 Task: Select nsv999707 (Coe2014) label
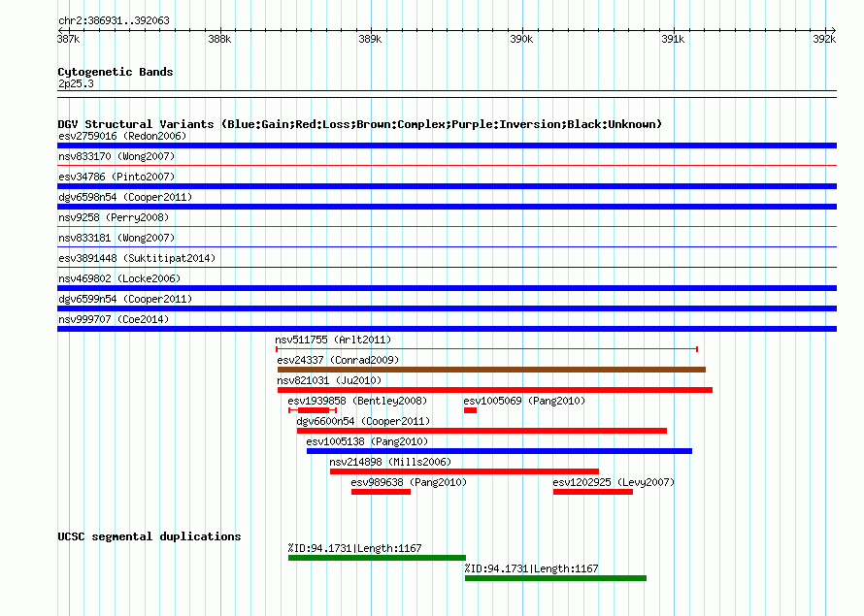(114, 319)
